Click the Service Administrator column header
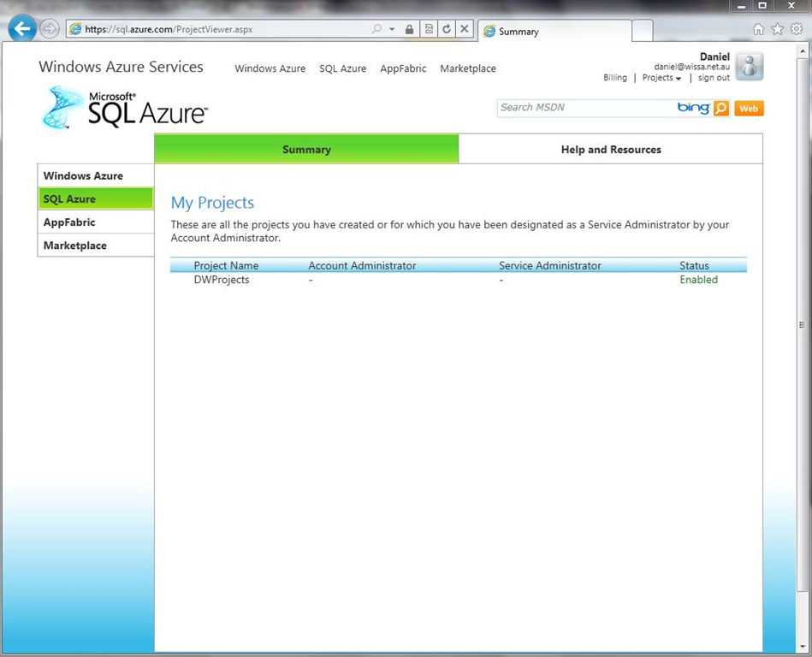The width and height of the screenshot is (812, 657). tap(549, 265)
